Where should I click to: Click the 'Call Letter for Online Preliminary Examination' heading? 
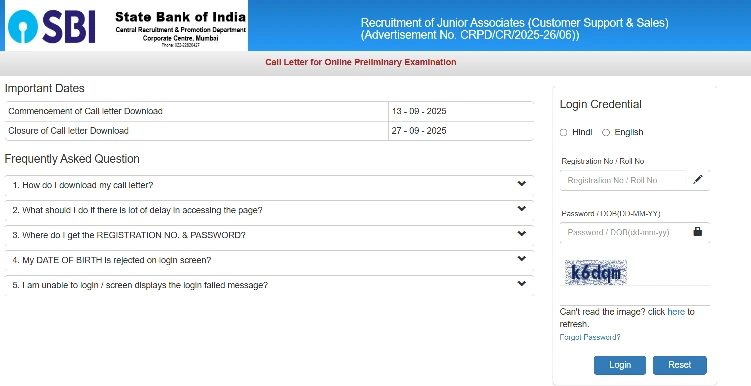point(361,62)
